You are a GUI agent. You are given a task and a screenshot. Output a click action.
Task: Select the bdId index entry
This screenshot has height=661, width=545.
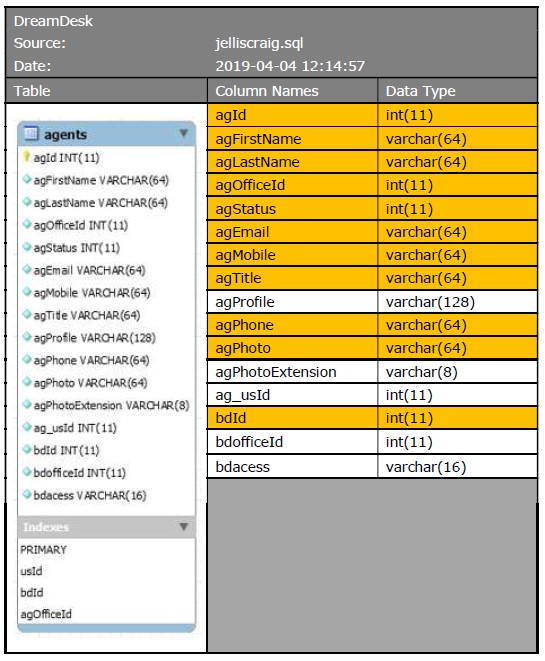32,593
